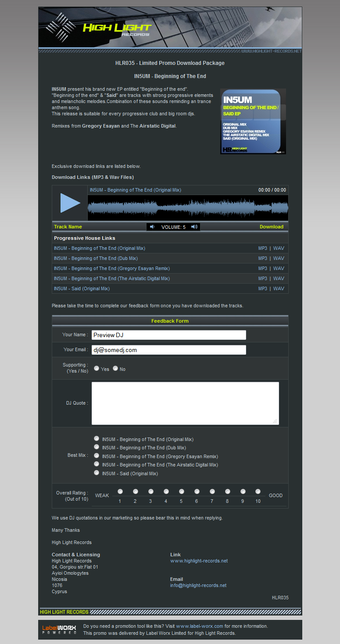Rate overall 5 out of 10
Viewport: 340px width, 644px height.
click(182, 491)
